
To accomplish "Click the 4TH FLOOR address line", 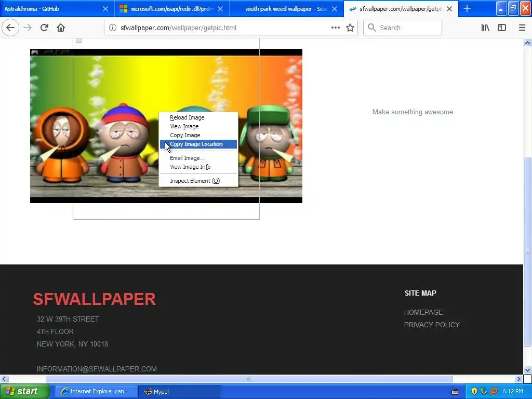I will click(x=55, y=331).
